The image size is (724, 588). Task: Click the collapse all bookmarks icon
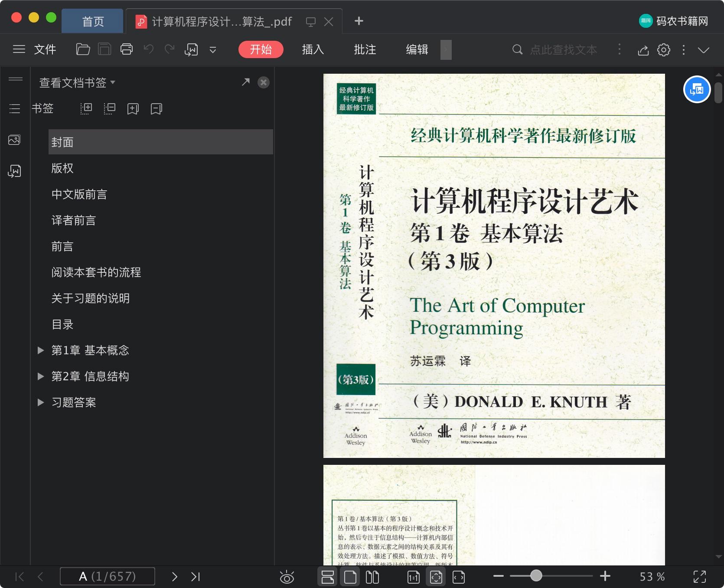[x=109, y=108]
